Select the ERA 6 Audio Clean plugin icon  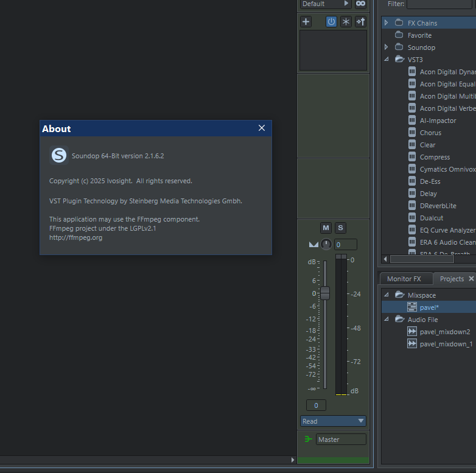pyautogui.click(x=412, y=242)
